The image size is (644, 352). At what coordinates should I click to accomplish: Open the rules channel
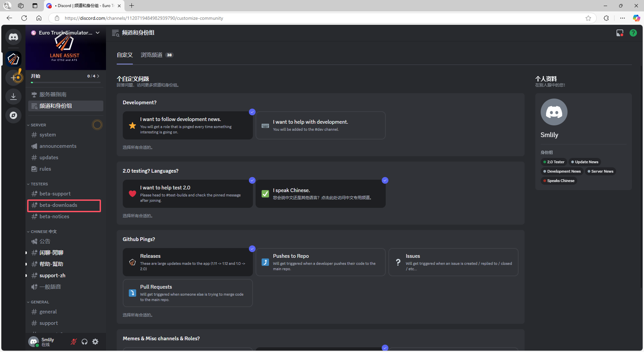click(x=66, y=169)
